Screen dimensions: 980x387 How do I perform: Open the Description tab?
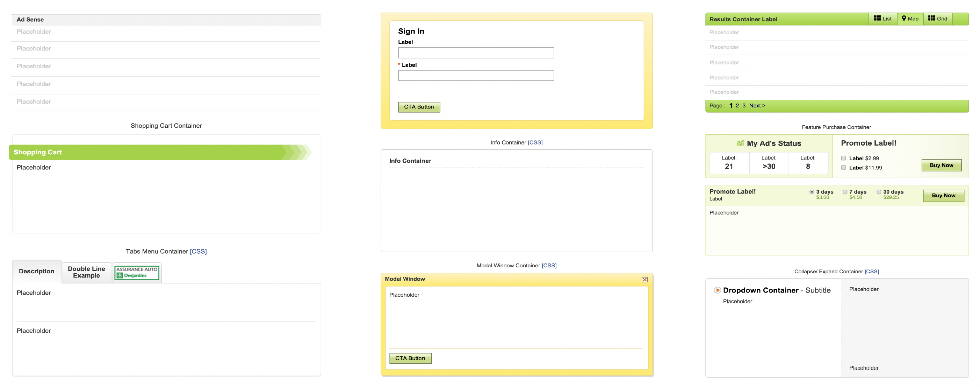click(36, 271)
